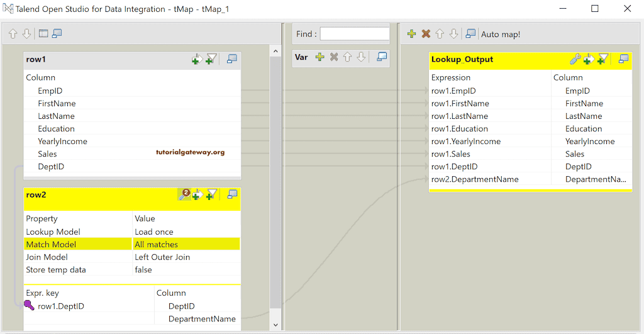
Task: Remove selected variable in Var panel
Action: pos(334,57)
